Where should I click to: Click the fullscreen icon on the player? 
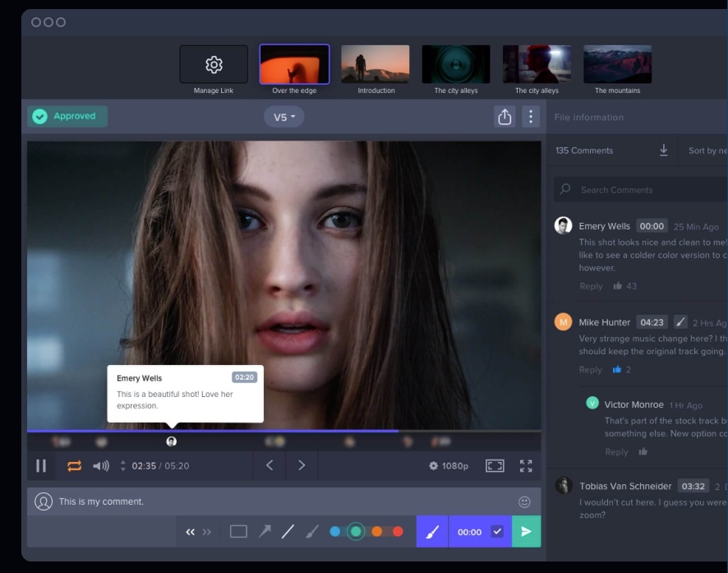528,465
